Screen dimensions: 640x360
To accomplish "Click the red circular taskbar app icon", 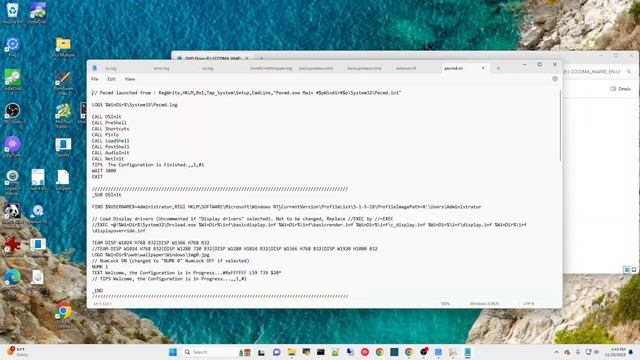I will (x=365, y=352).
